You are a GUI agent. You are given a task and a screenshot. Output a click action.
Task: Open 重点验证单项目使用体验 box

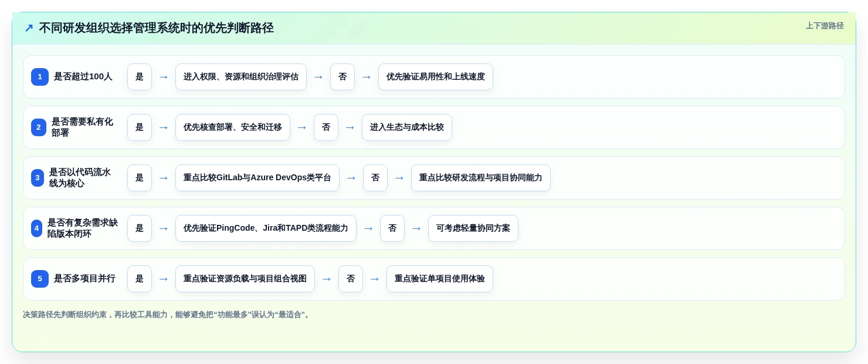[440, 279]
